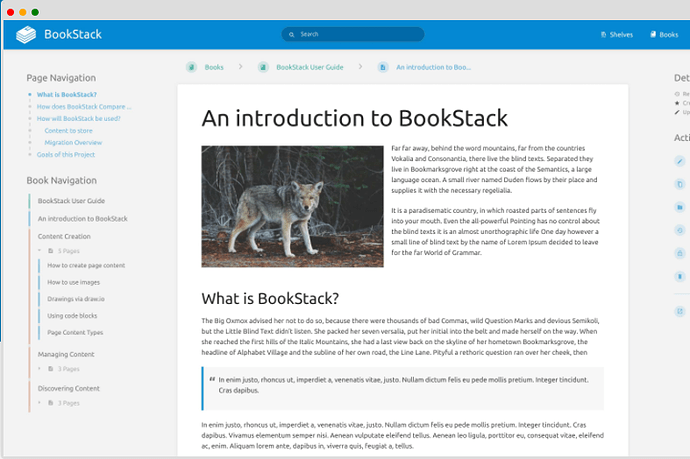Click the Books breadcrumb icon
The height and width of the screenshot is (459, 690).
[x=191, y=67]
